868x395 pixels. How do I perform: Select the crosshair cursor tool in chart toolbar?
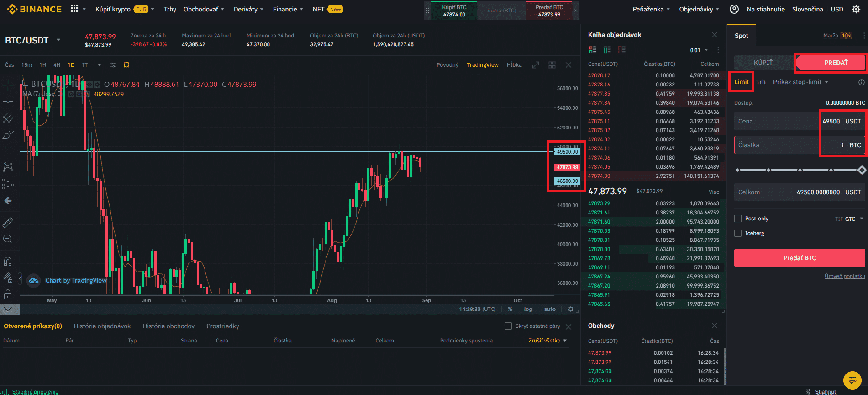tap(8, 85)
